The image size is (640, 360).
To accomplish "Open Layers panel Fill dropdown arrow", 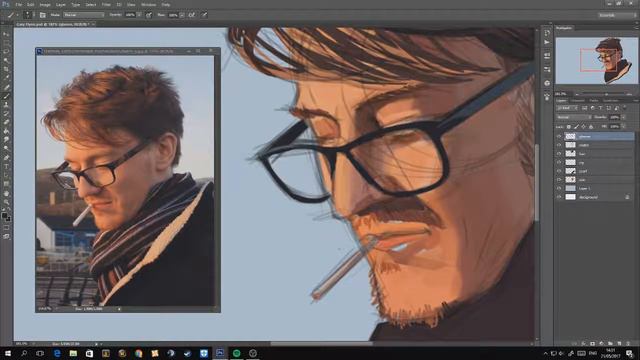I will click(x=623, y=127).
